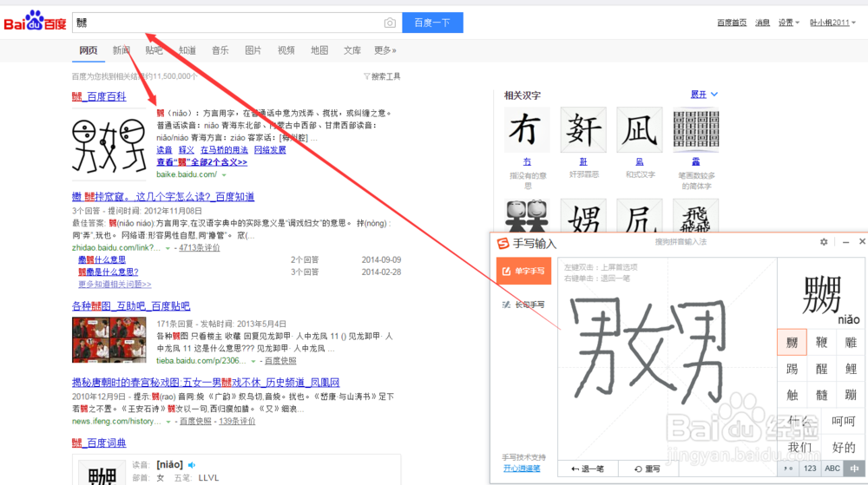Open 消息 link in header

coord(763,23)
